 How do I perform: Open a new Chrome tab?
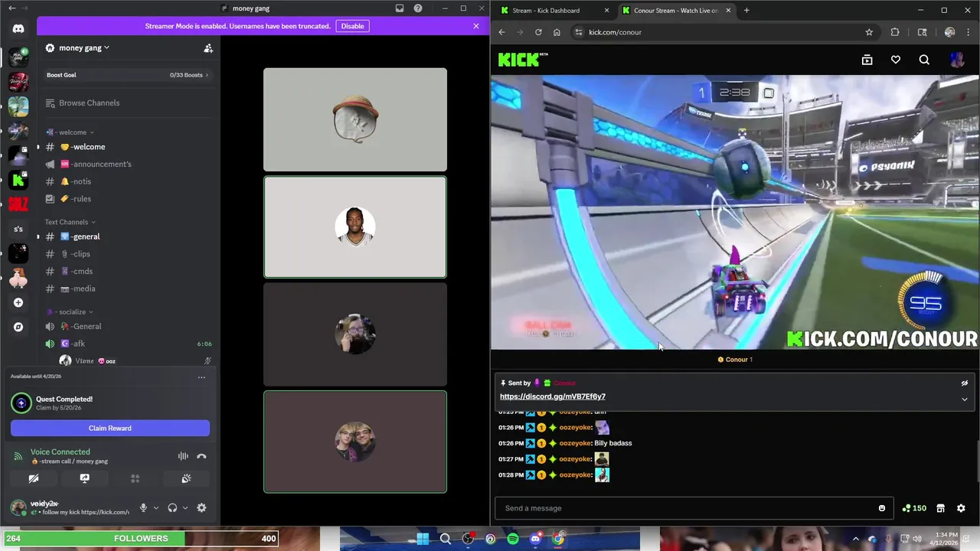point(746,11)
